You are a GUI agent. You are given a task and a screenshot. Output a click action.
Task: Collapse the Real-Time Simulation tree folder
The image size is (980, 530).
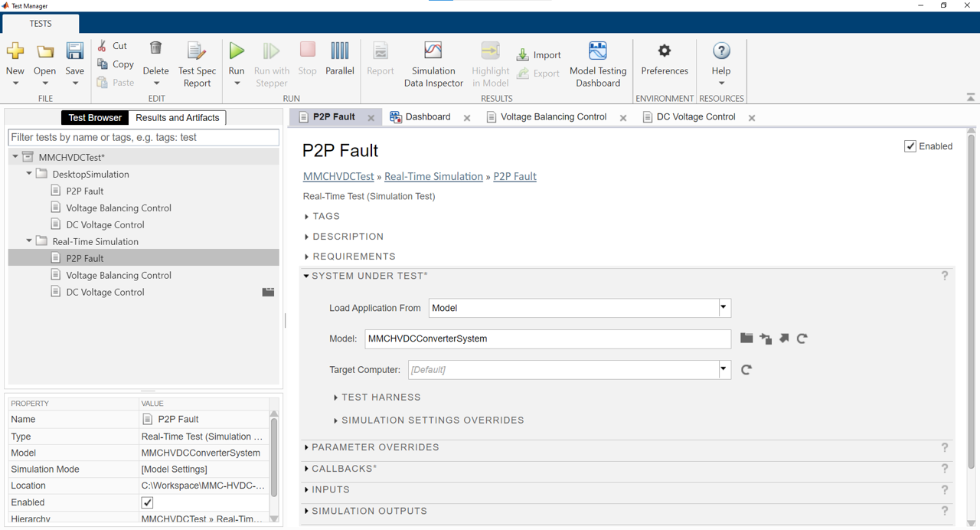(29, 241)
